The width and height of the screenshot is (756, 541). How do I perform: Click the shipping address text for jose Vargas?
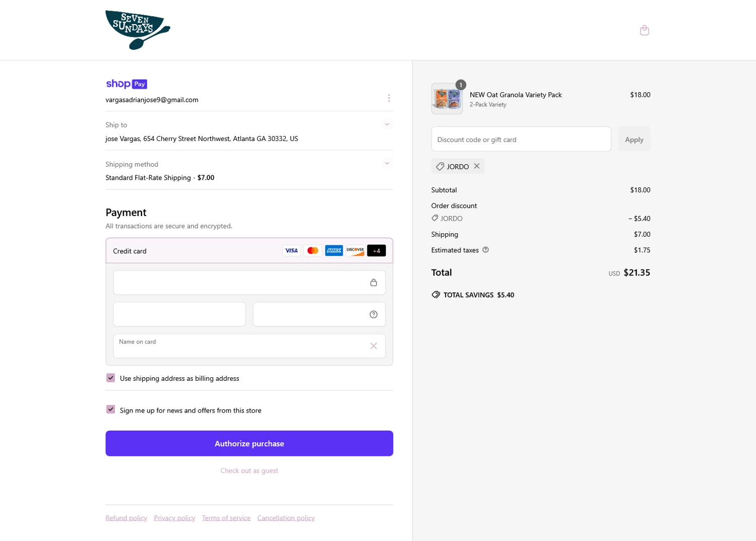[x=202, y=139]
